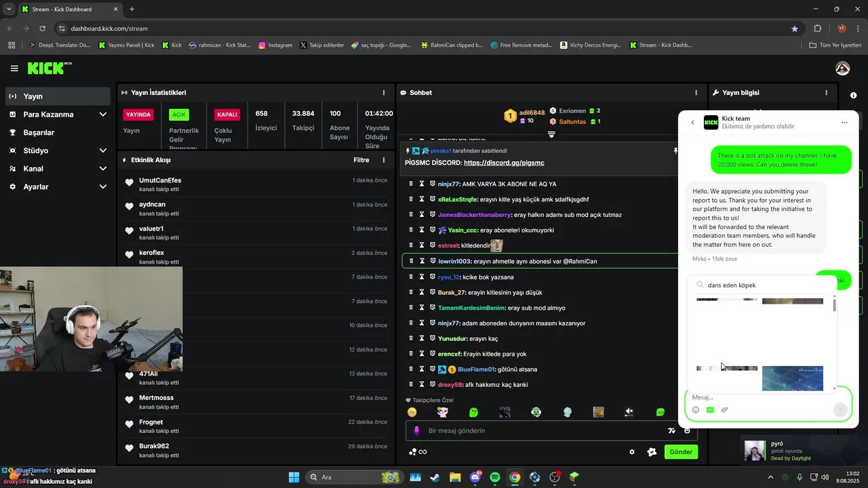Open a new browser tab
This screenshot has height=488, width=868.
click(x=132, y=9)
